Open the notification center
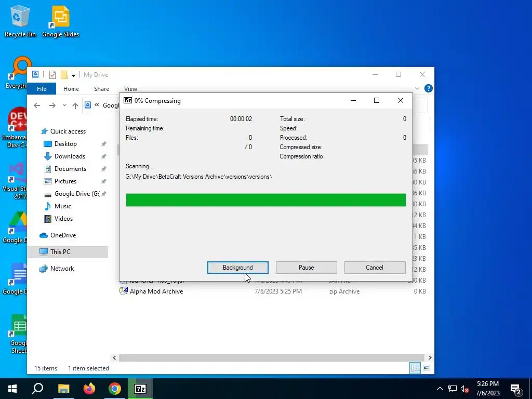532x399 pixels. click(516, 389)
